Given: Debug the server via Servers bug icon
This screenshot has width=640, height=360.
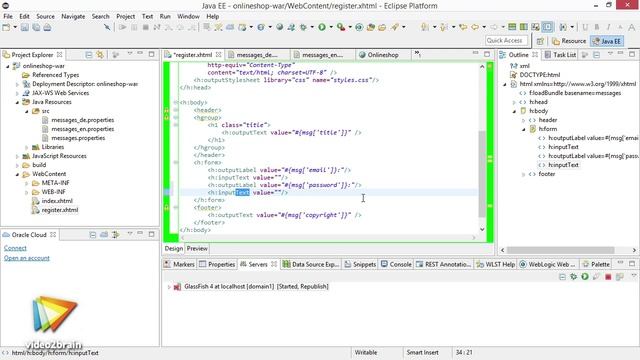Looking at the screenshot, I should [573, 277].
